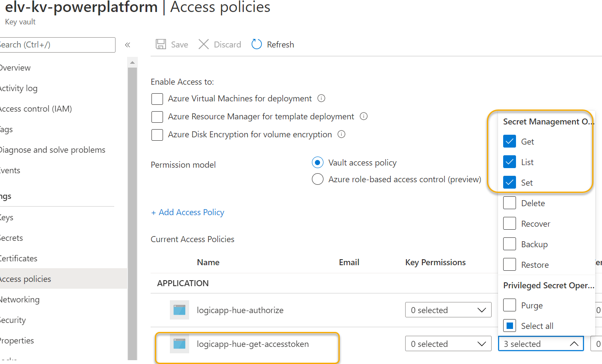
Task: Check the Restore secret permission
Action: (510, 265)
